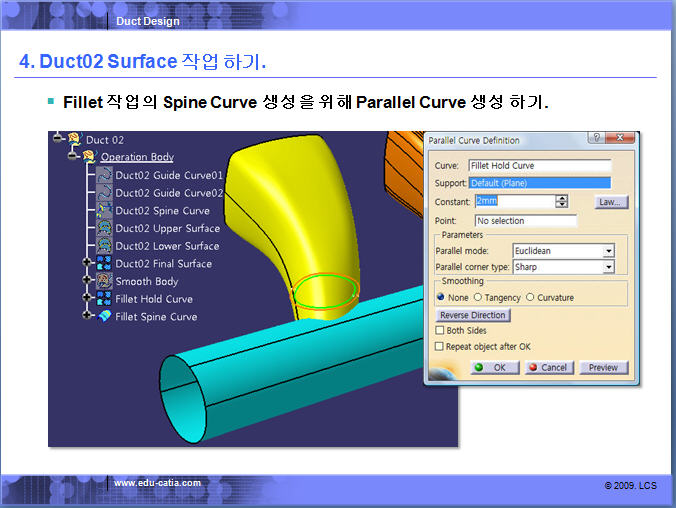
Task: Select Fillet Hold Curve tree item
Action: tap(153, 299)
